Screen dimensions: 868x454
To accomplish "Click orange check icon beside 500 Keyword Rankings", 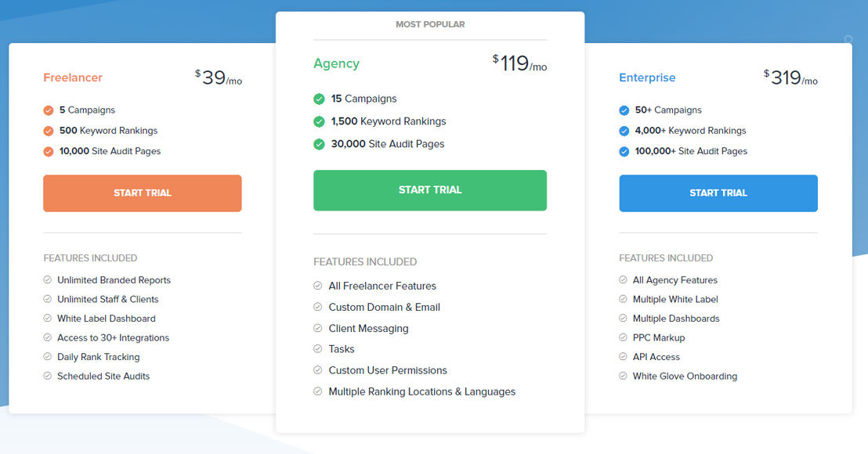I will coord(49,131).
